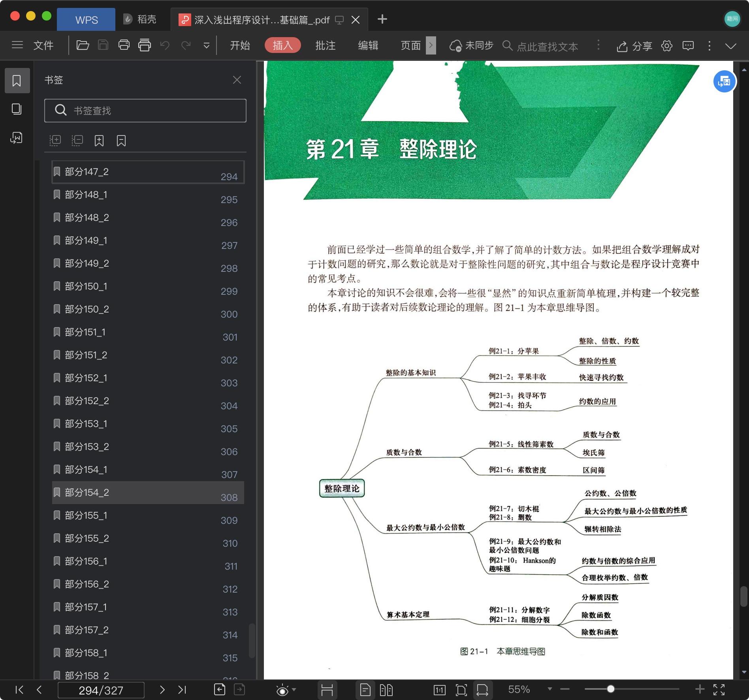
Task: Select bookmark 部分149_1
Action: [x=148, y=241]
